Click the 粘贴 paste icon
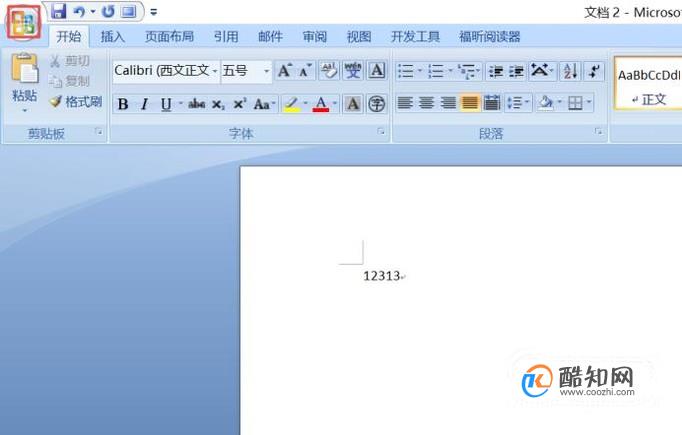 [x=24, y=68]
